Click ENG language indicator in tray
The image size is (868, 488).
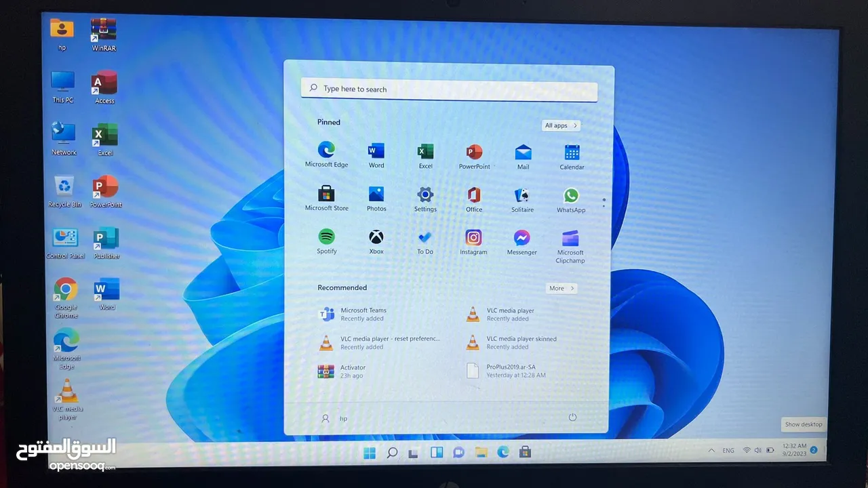(728, 450)
